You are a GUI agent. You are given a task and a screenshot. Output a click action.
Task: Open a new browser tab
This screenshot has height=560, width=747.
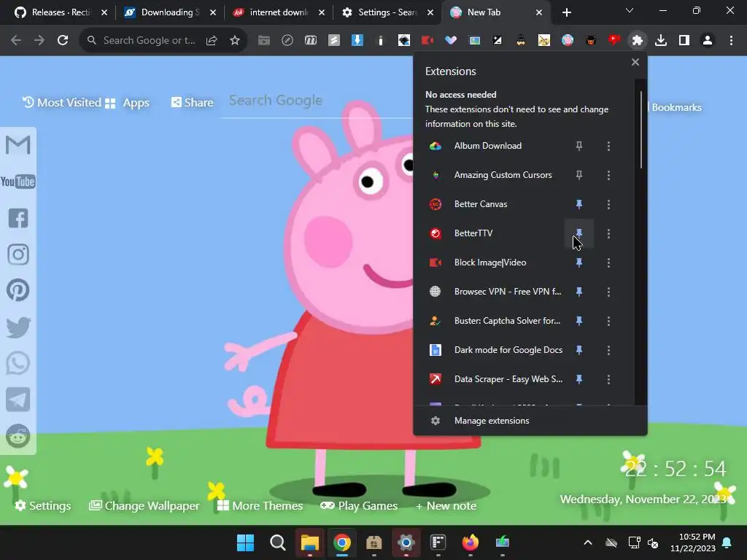[566, 12]
